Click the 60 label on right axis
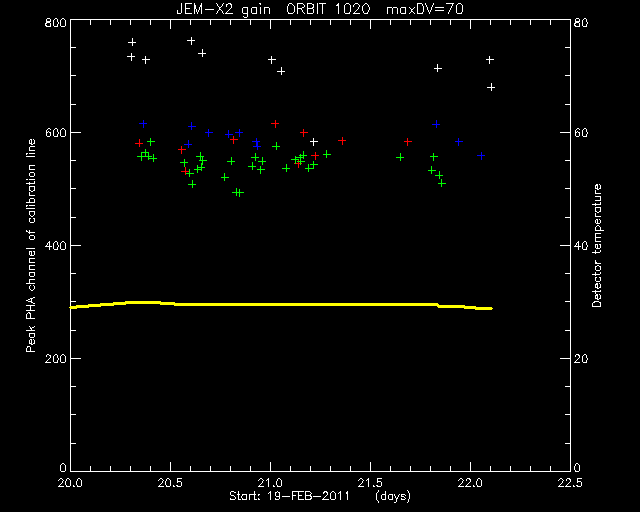 click(x=581, y=133)
